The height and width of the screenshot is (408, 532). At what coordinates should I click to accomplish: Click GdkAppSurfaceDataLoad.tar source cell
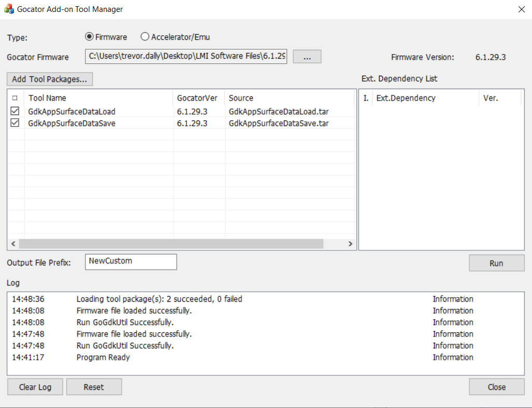tap(279, 111)
